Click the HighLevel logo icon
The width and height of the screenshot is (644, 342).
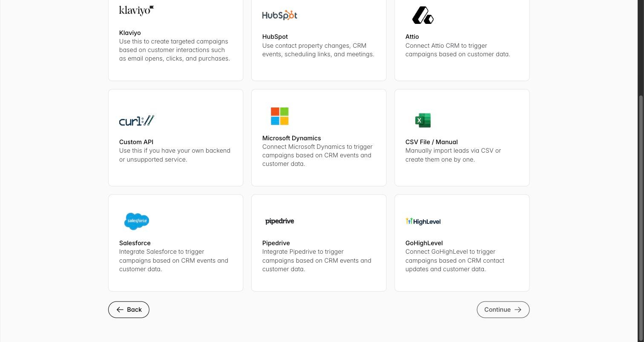(x=423, y=221)
